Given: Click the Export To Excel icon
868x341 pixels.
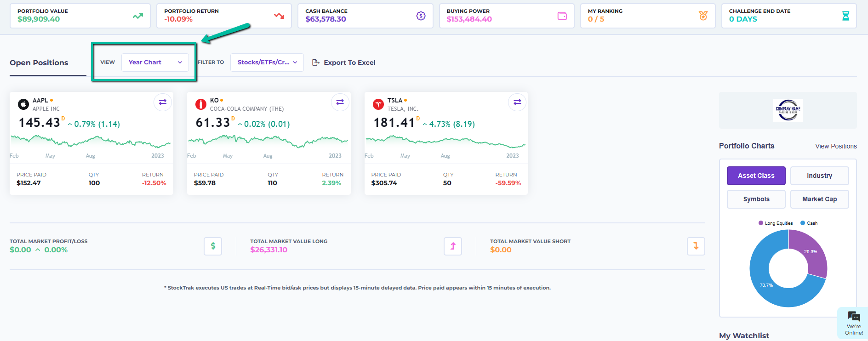Looking at the screenshot, I should 316,63.
